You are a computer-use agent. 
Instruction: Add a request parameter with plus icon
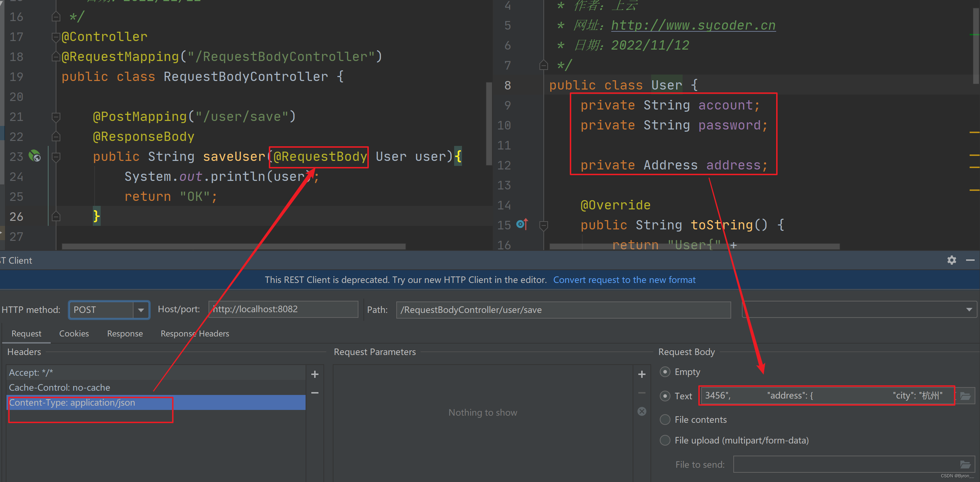642,374
